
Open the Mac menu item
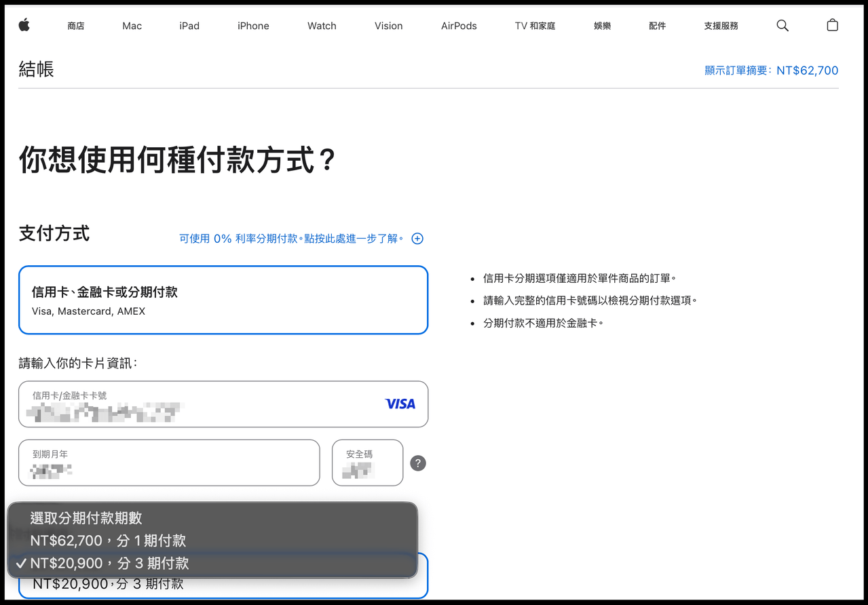[x=132, y=26]
